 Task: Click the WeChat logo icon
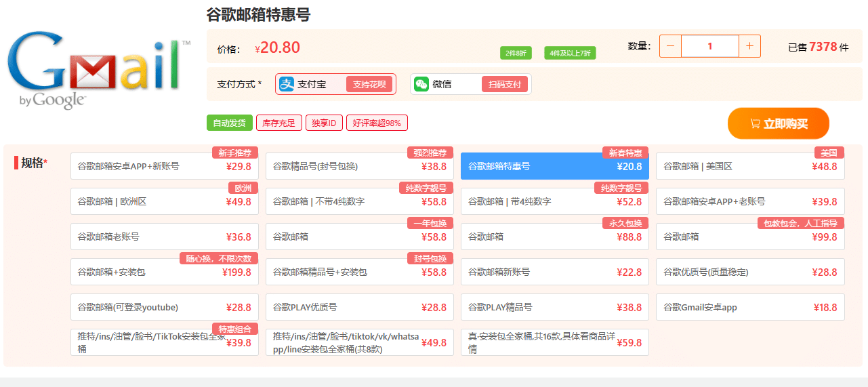point(421,84)
